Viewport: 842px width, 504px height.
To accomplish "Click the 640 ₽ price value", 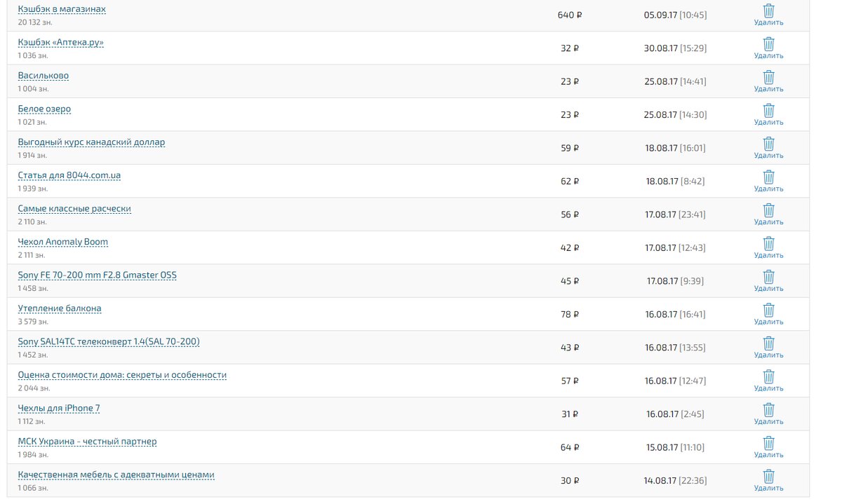I will coord(570,15).
